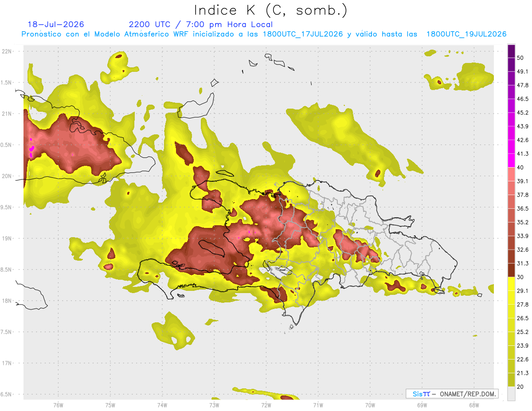Image resolution: width=532 pixels, height=411 pixels.
Task: Click the SisTT - ONAMET/REP.DOM. credit box
Action: [x=452, y=394]
